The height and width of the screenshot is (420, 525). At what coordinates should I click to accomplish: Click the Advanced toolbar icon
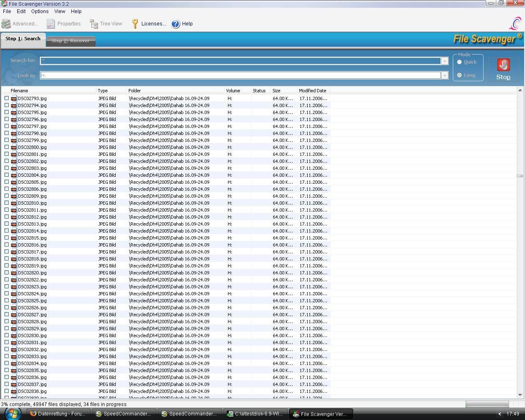[6, 24]
